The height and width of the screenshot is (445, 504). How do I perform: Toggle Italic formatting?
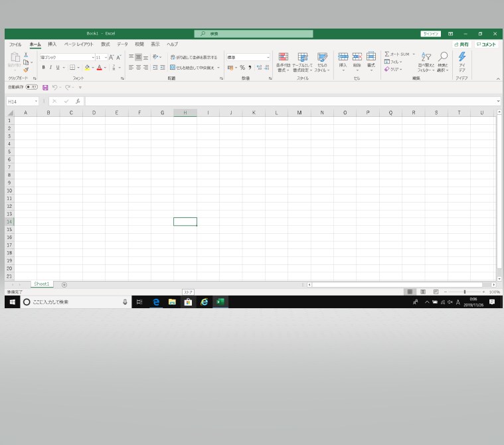[x=50, y=67]
